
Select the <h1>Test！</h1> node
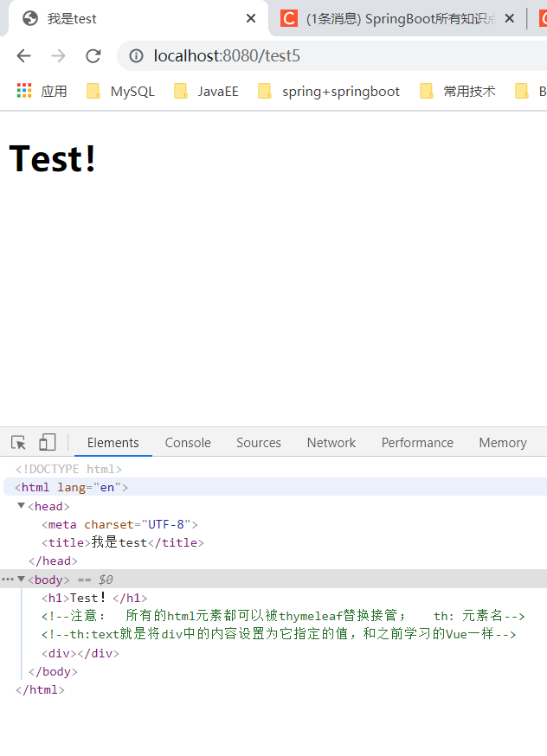tap(94, 599)
